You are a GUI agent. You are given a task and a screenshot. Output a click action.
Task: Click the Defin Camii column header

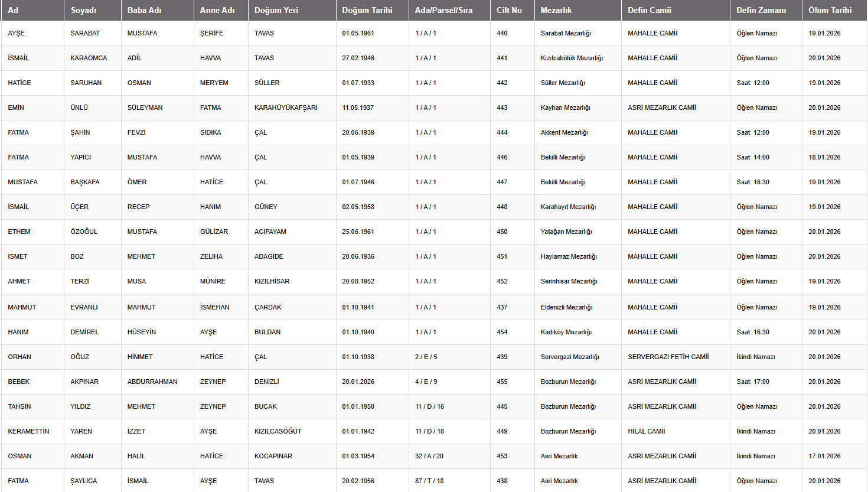pyautogui.click(x=649, y=10)
